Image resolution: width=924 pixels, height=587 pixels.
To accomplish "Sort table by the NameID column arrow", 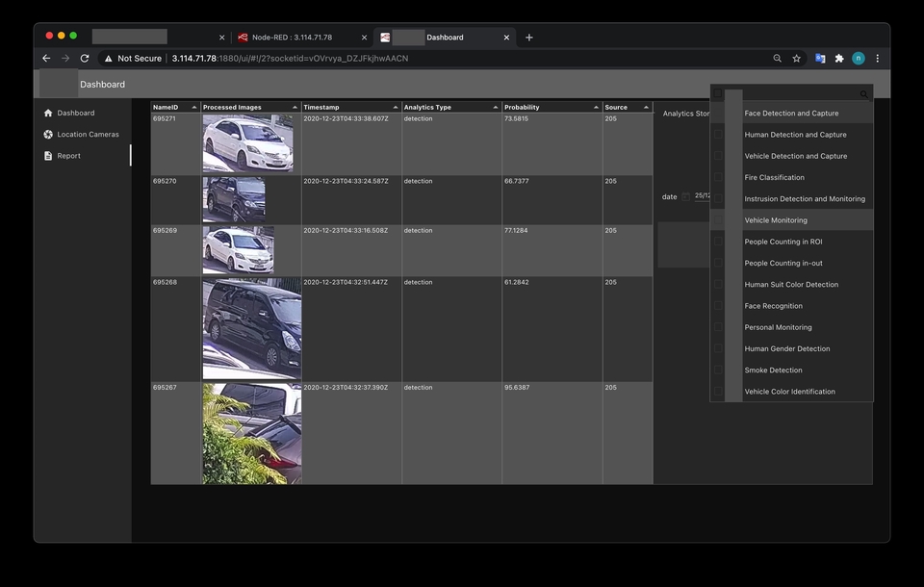I will (x=193, y=108).
